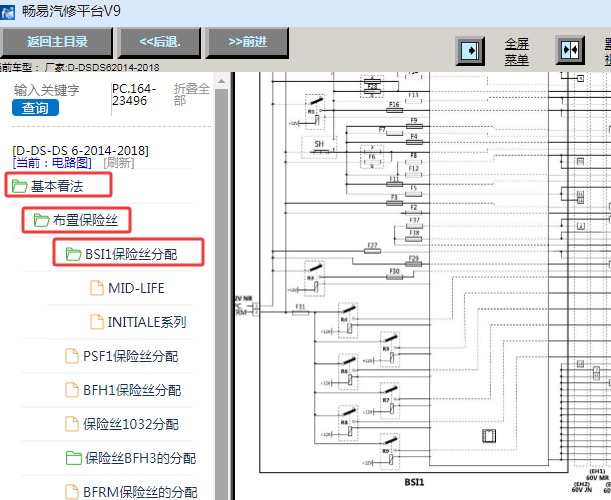Click fuse F9 in the wiring diagram
Screen dimensions: 611x500
414,126
